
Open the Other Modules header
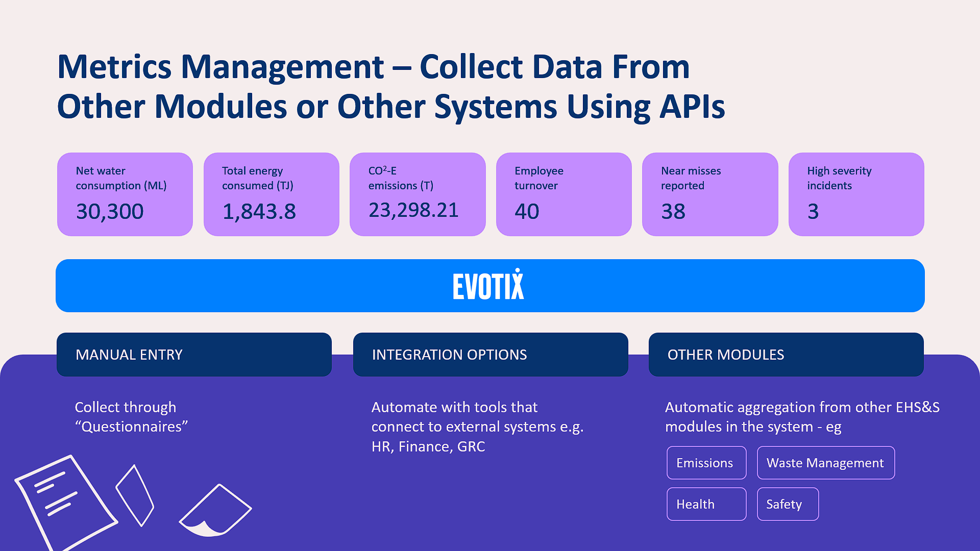[786, 355]
